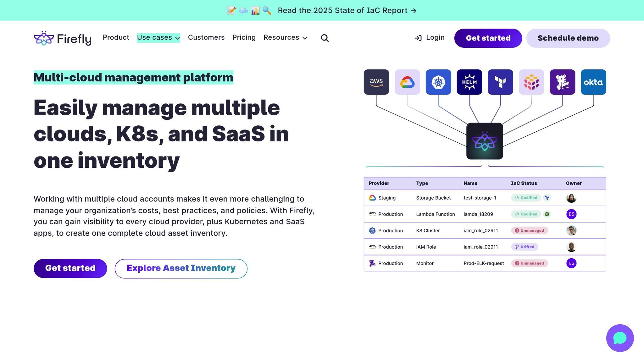Click the Terraform integration tile

[500, 82]
